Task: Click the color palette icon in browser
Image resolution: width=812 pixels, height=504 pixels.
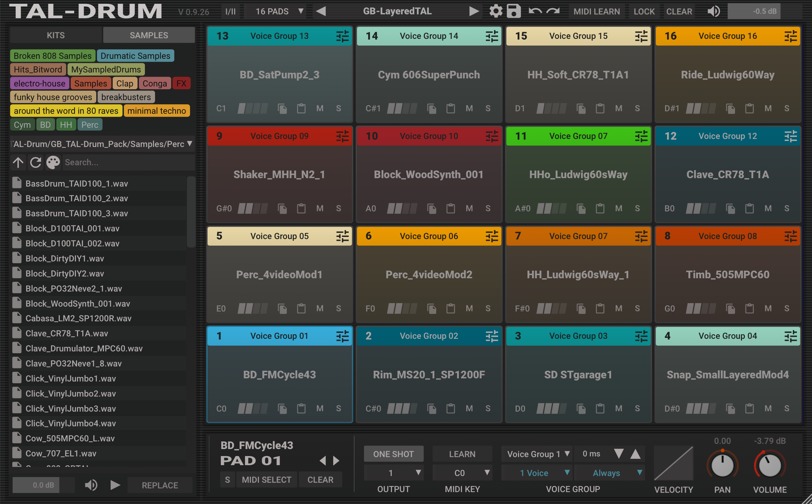Action: click(53, 162)
